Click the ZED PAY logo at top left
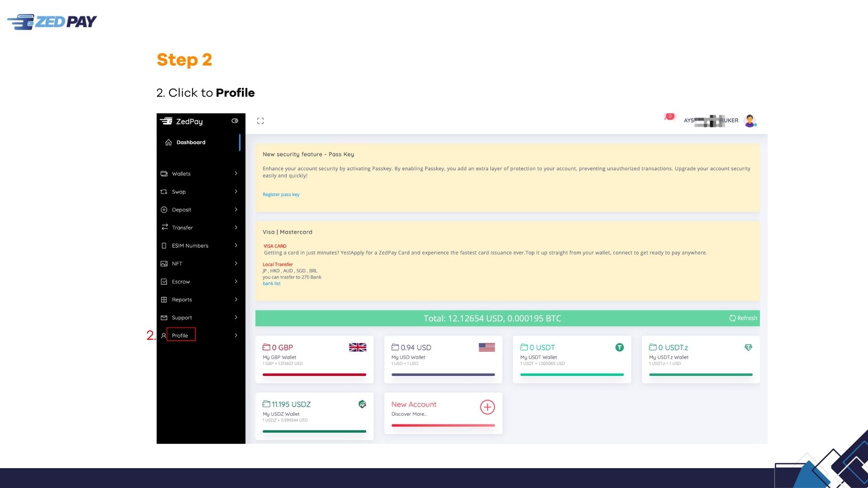The image size is (868, 488). 52,22
